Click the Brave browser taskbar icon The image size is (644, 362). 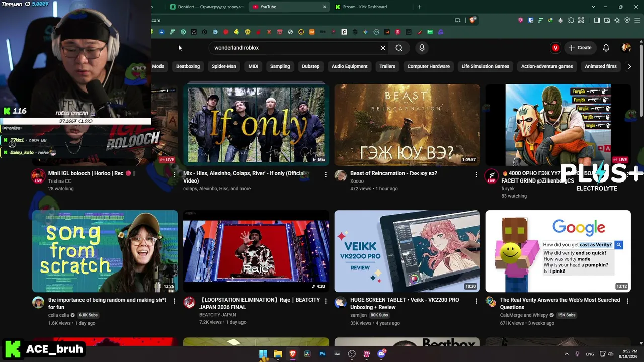pyautogui.click(x=293, y=354)
